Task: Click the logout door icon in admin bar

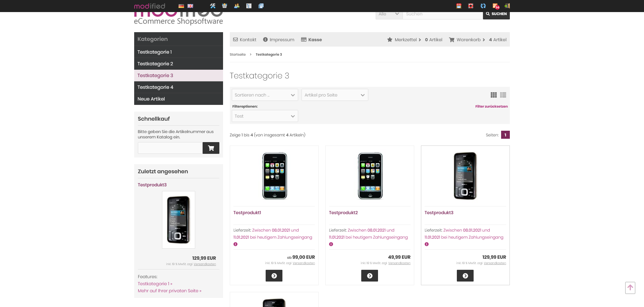Action: [507, 6]
